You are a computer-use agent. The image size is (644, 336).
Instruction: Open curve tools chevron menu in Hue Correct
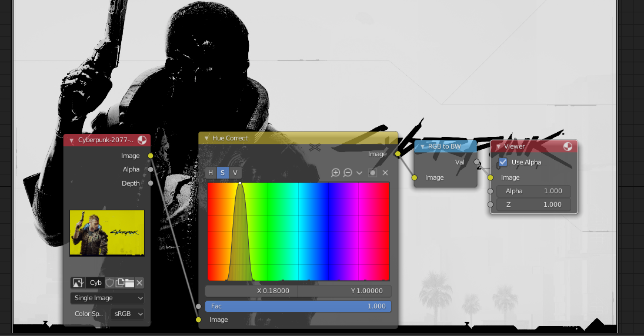pos(359,173)
